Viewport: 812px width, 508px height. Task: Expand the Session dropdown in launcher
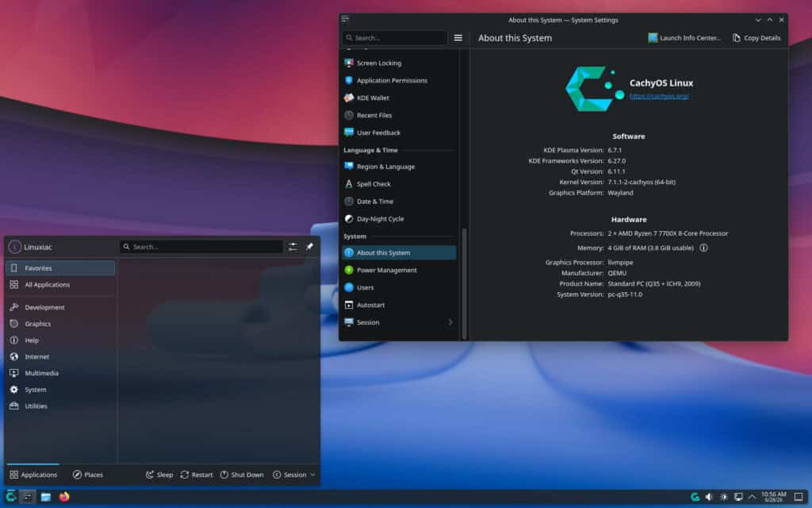[293, 475]
